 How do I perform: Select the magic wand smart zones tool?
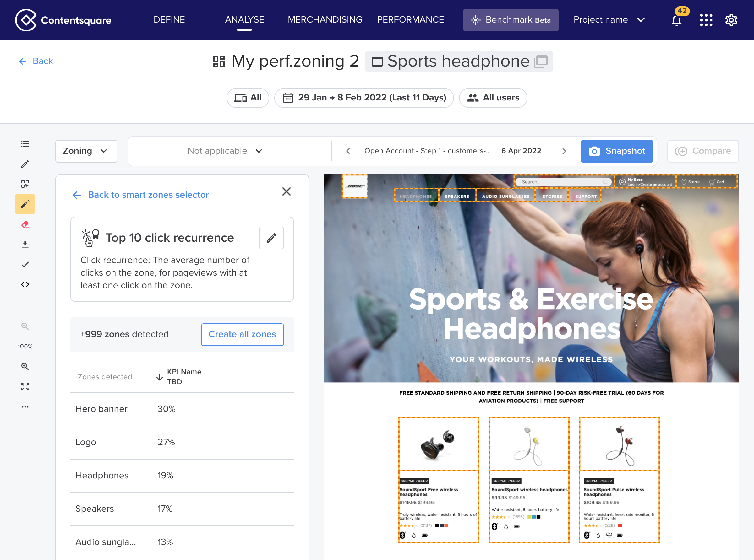[x=25, y=204]
